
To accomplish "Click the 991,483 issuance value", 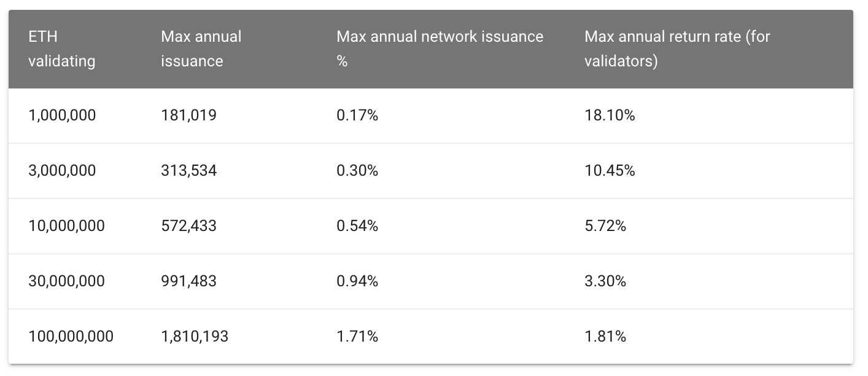I will [x=188, y=281].
